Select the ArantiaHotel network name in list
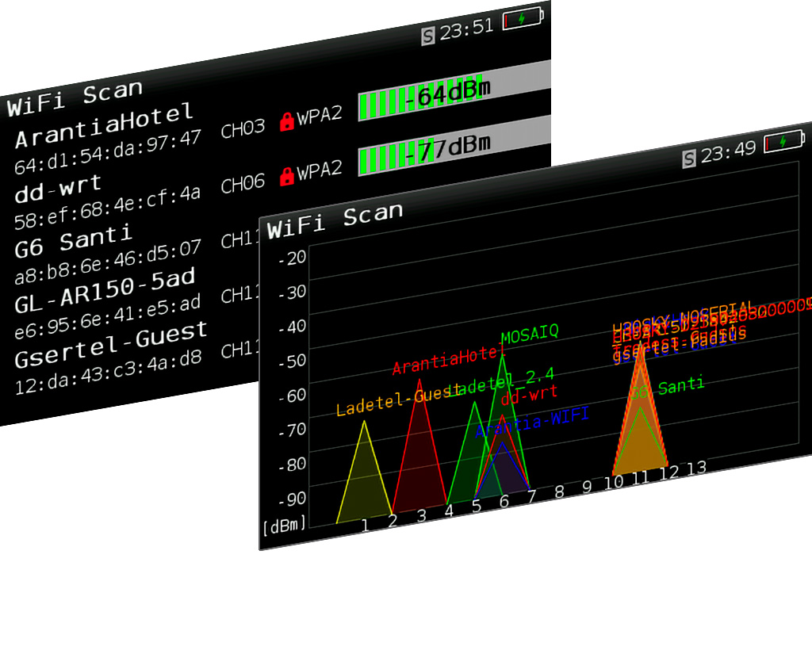812x654 pixels. pos(104,124)
